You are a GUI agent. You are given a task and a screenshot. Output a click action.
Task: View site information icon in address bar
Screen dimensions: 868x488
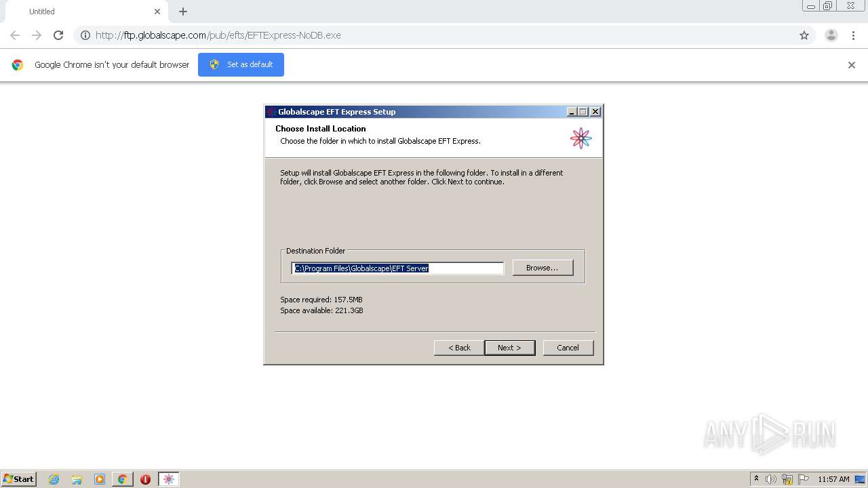click(x=85, y=35)
